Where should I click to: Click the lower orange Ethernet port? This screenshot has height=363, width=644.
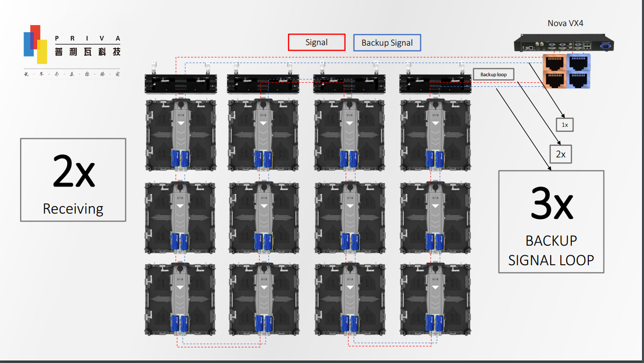555,80
